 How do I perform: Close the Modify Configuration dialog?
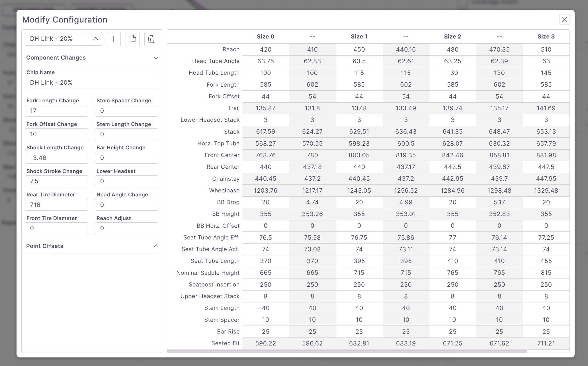[x=564, y=19]
